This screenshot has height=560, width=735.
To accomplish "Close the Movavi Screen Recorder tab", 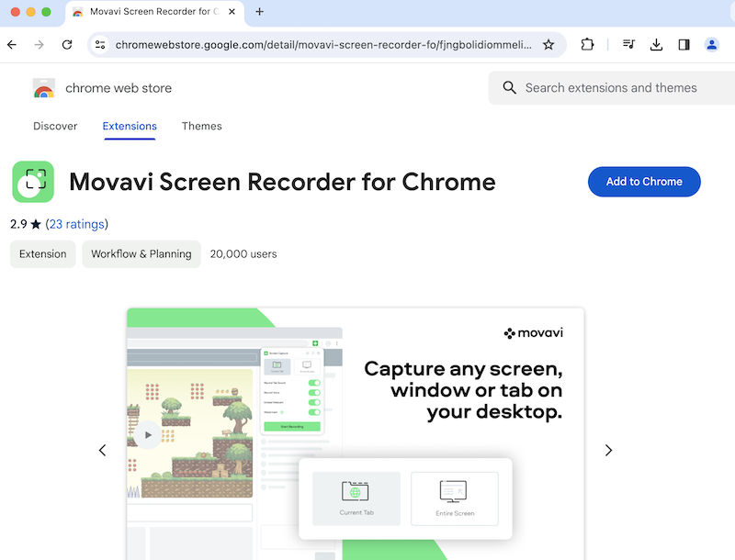I will coord(232,12).
